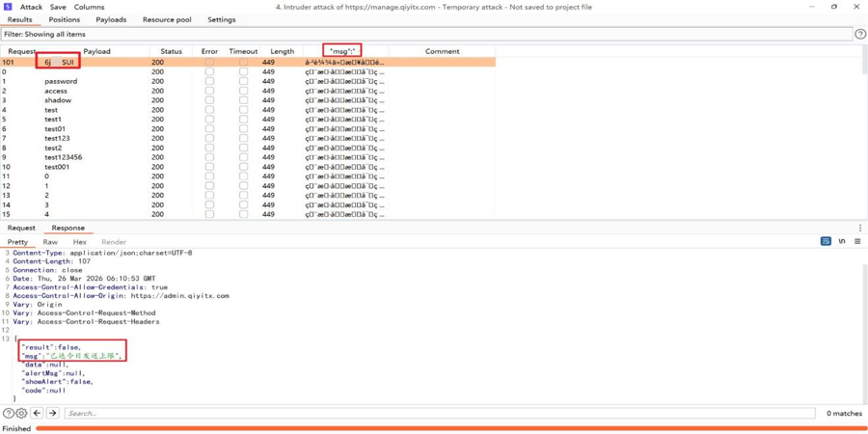The width and height of the screenshot is (868, 434).
Task: Switch to the Response tab
Action: click(x=68, y=228)
